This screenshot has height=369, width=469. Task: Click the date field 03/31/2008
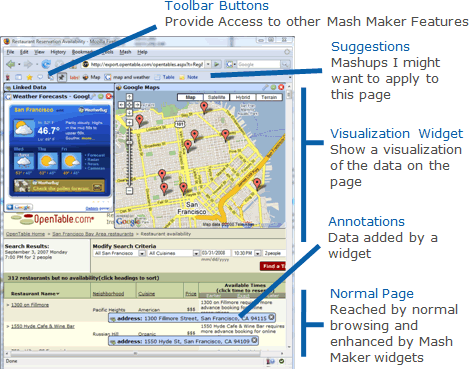coord(215,253)
